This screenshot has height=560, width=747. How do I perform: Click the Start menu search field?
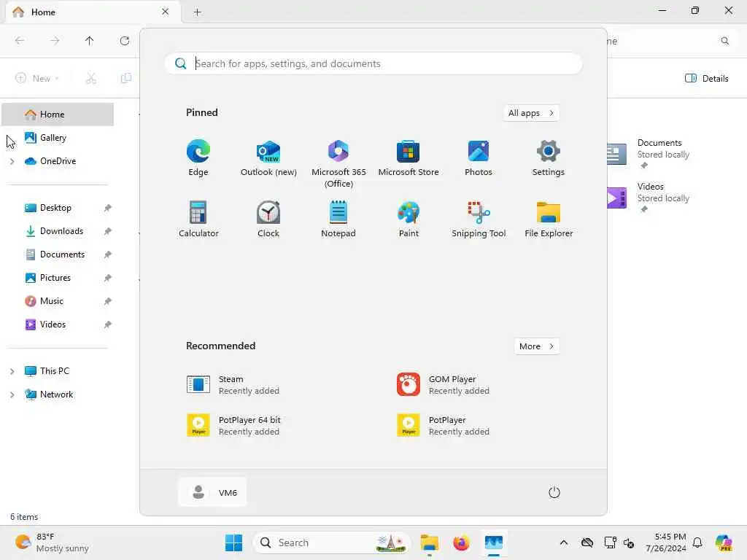[373, 63]
